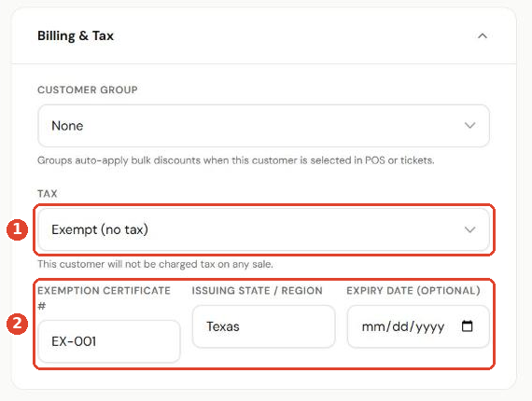Click the TAX label
This screenshot has height=401, width=532.
pos(48,194)
